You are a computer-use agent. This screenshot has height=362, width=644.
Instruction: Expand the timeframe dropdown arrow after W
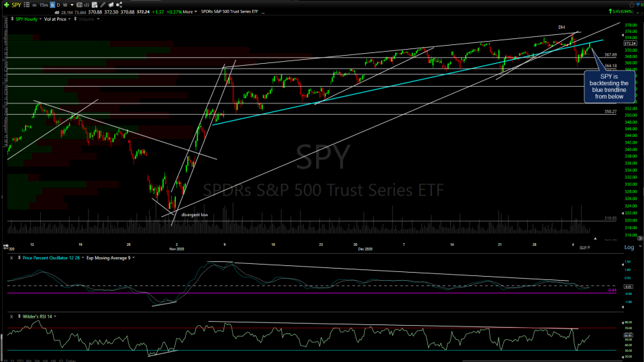click(x=72, y=5)
